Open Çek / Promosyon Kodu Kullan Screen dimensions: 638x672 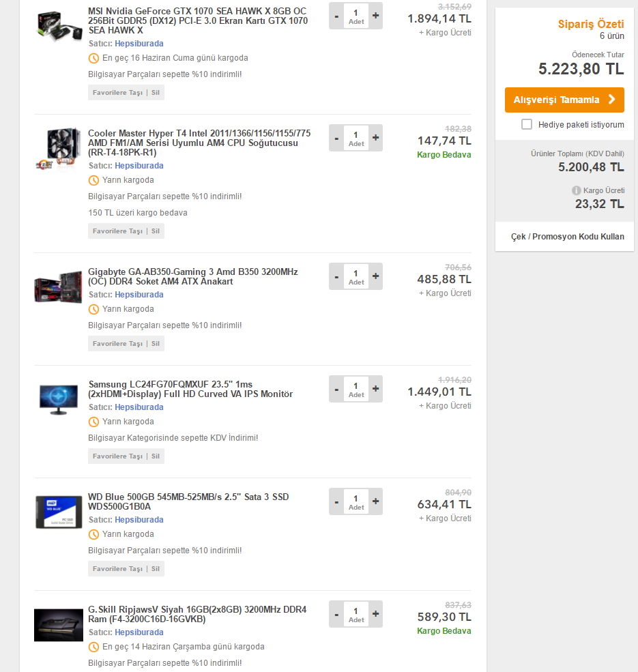point(567,237)
